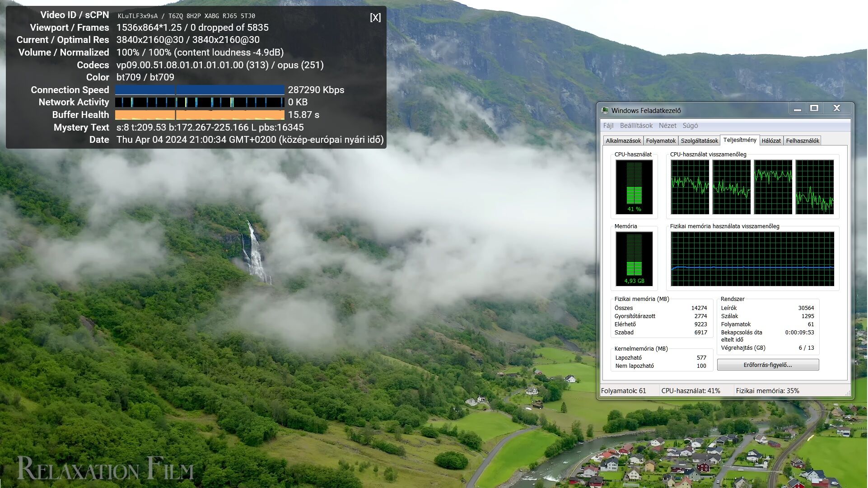The height and width of the screenshot is (488, 868).
Task: Click the Memória 4,93 GB gauge
Action: click(x=634, y=259)
